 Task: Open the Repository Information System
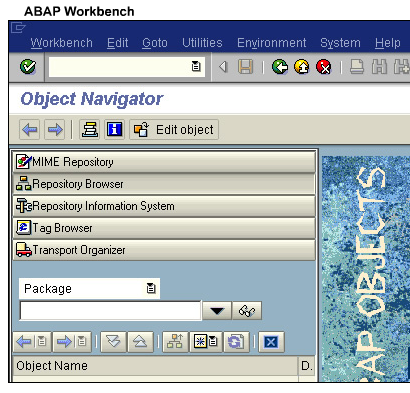[164, 206]
